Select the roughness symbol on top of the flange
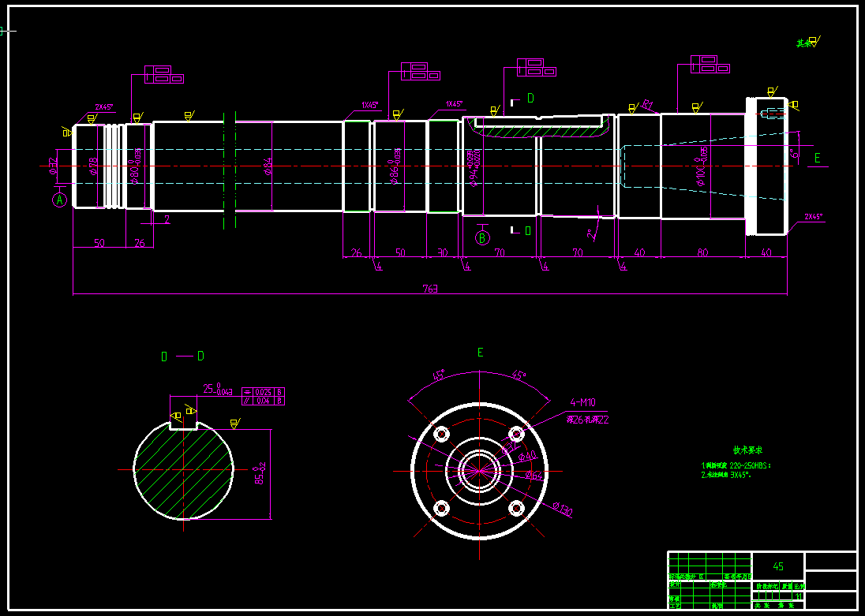Viewport: 865px width, 616px height. click(771, 91)
